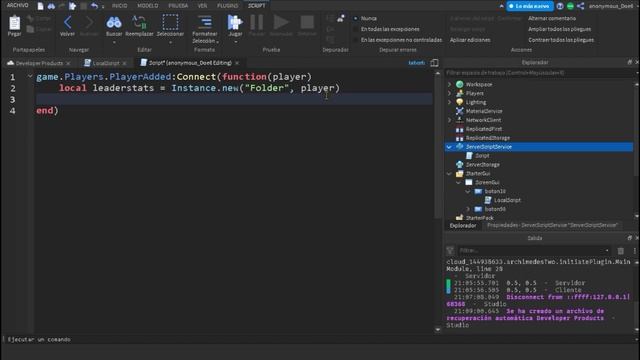The width and height of the screenshot is (640, 360).
Task: Click Lighting bulb icon in Explorer
Action: tap(460, 102)
